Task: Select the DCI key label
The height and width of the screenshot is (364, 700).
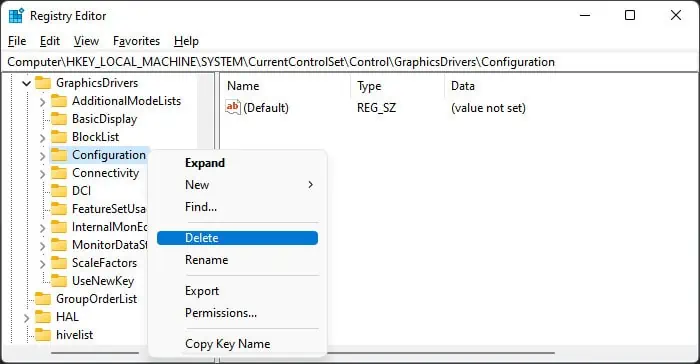Action: [81, 191]
